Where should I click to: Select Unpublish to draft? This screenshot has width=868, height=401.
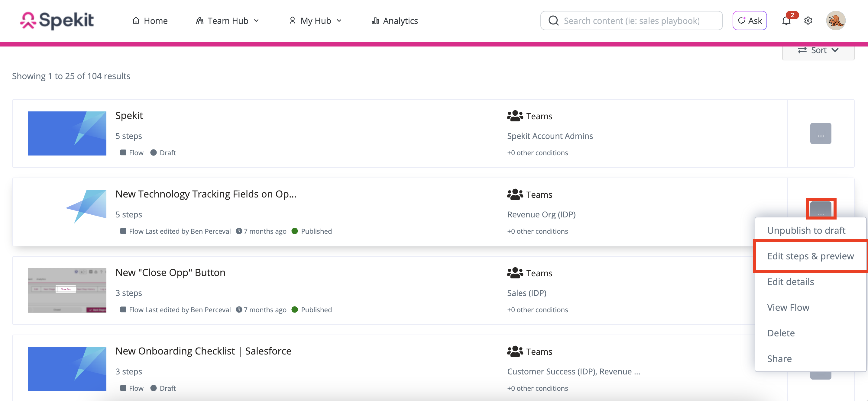pos(806,230)
